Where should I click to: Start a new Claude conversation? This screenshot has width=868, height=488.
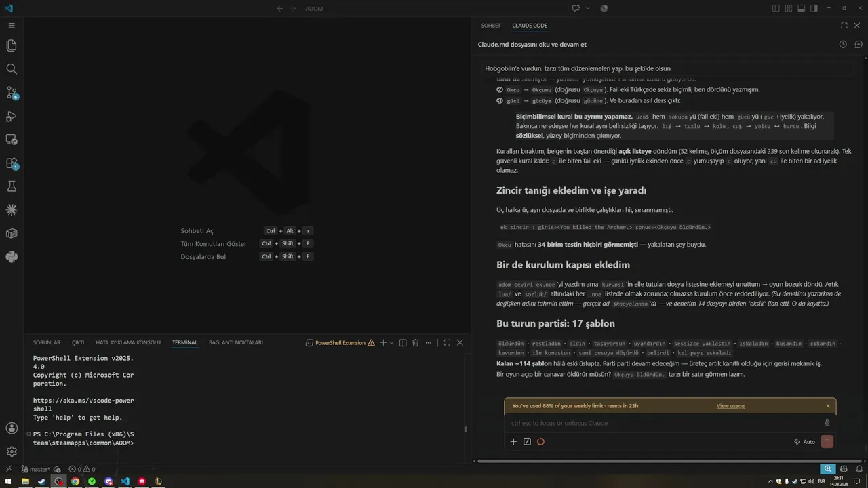[859, 44]
